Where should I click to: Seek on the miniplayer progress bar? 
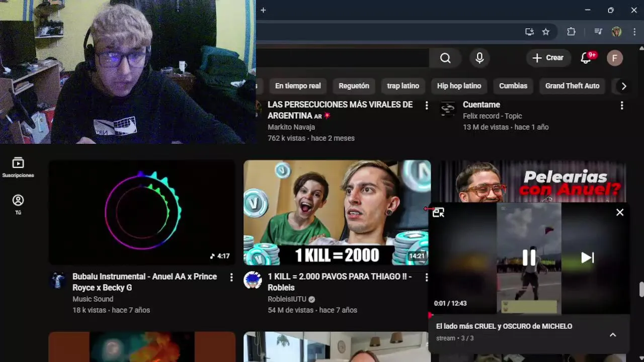tap(529, 315)
